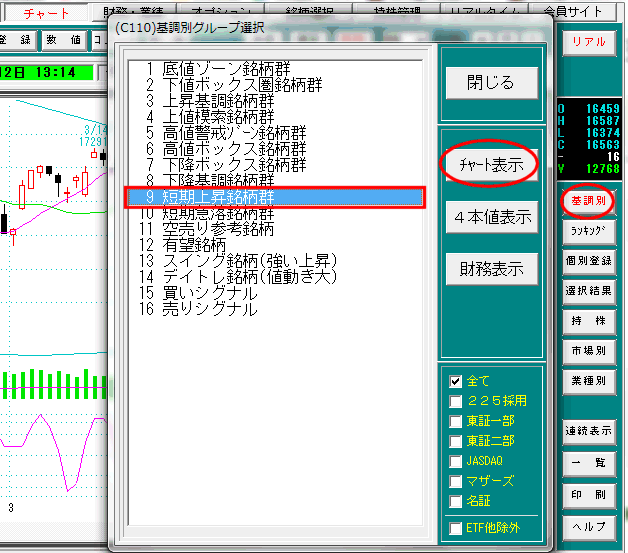Select row 6 高値ボックス銘柄群
The image size is (628, 553).
pos(275,149)
